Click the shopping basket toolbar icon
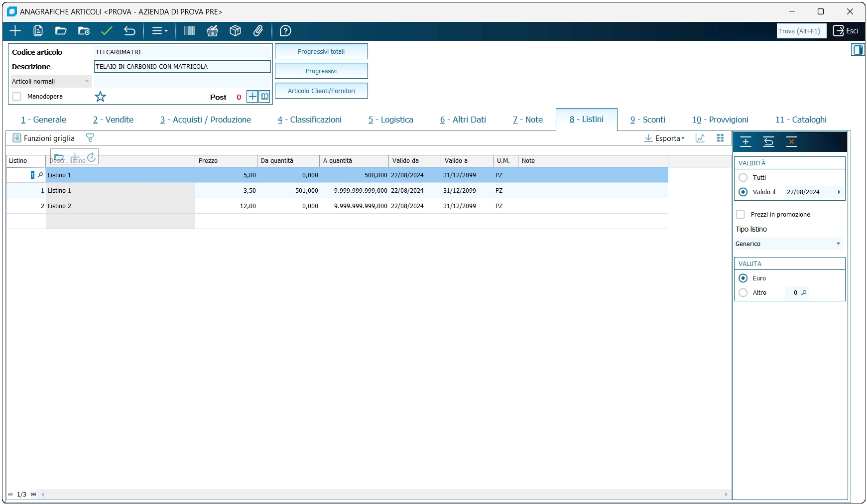The height and width of the screenshot is (504, 867). point(213,31)
